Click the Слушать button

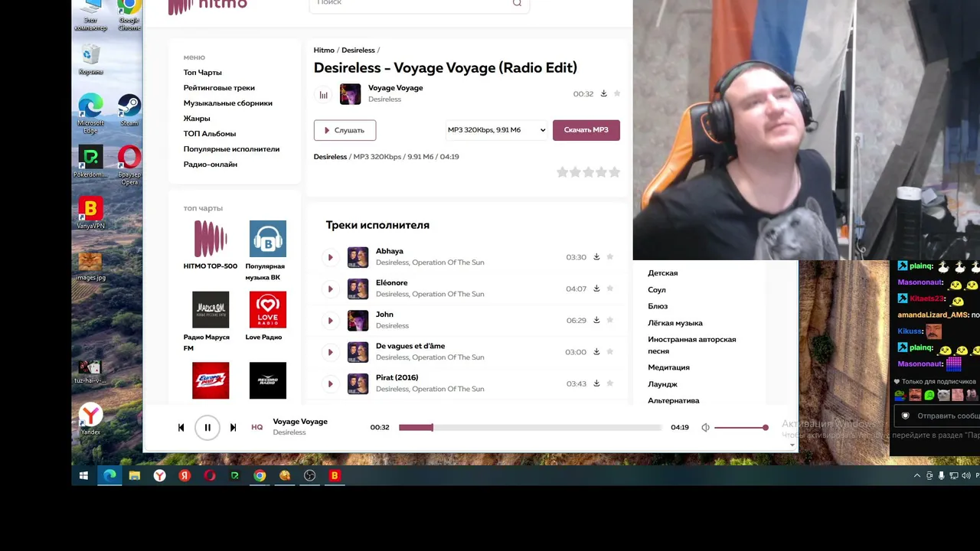click(x=345, y=130)
